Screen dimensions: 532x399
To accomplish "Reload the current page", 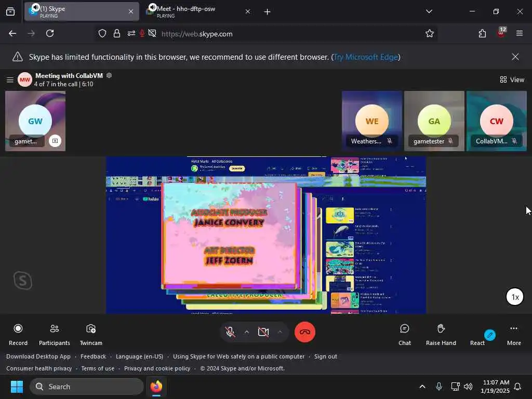I will 50,33.
